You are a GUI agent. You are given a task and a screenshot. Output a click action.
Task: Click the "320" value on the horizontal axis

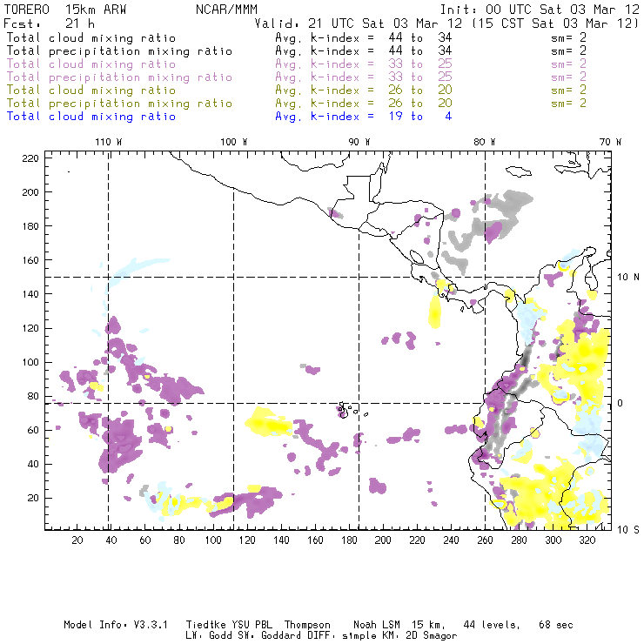coord(587,540)
